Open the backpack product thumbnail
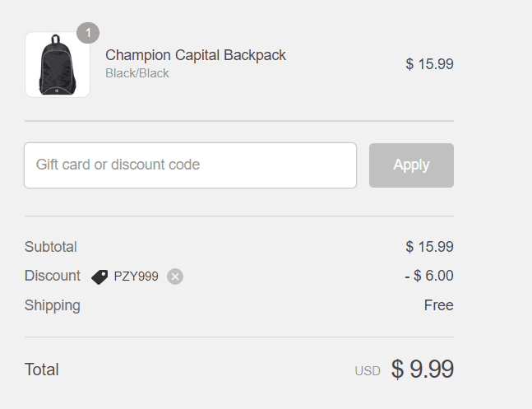532x409 pixels. (x=58, y=64)
